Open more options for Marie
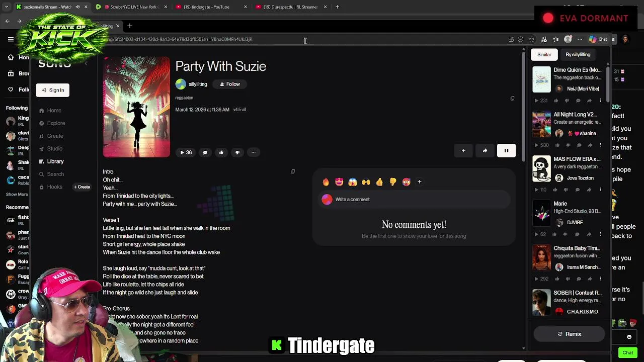Viewport: 644px width, 362px height. 600,234
